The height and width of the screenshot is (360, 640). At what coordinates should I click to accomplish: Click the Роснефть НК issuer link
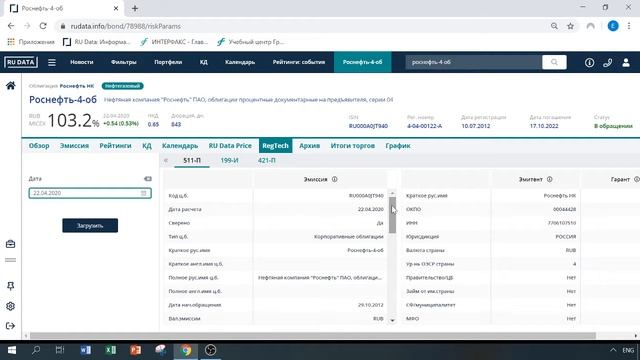[x=77, y=86]
